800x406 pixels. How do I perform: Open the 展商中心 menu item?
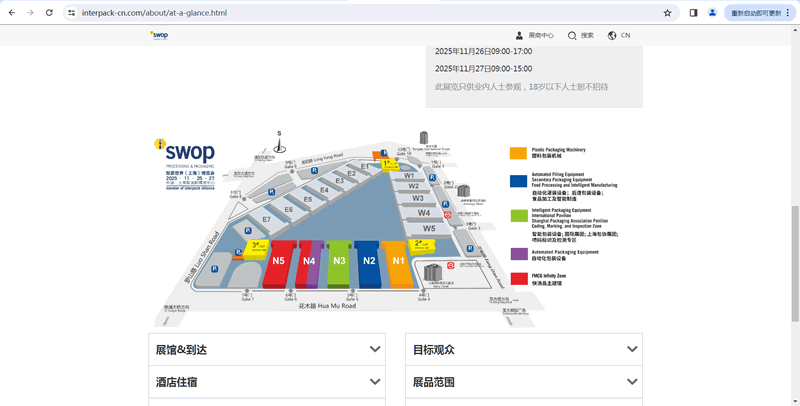click(541, 35)
